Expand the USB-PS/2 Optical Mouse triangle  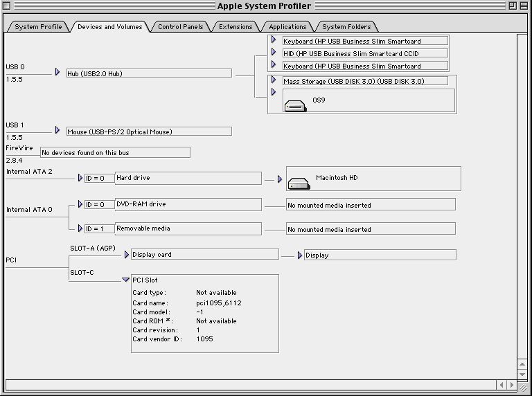(x=57, y=130)
